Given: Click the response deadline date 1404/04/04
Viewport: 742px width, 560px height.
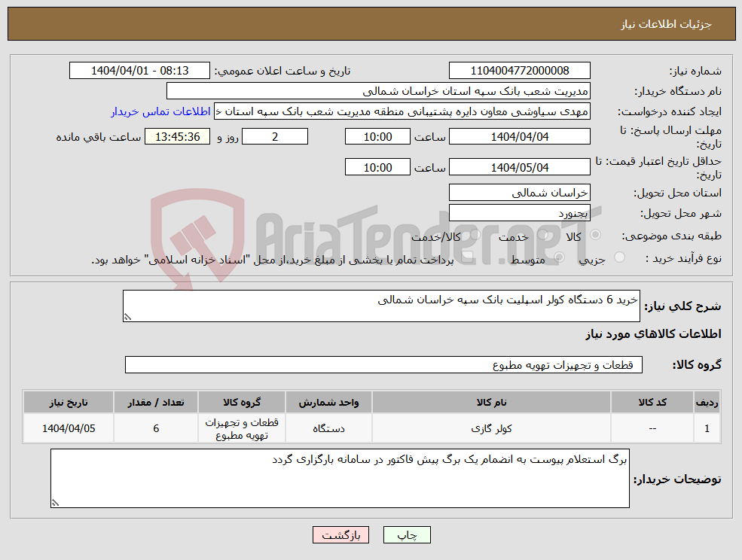Looking at the screenshot, I should [x=520, y=137].
